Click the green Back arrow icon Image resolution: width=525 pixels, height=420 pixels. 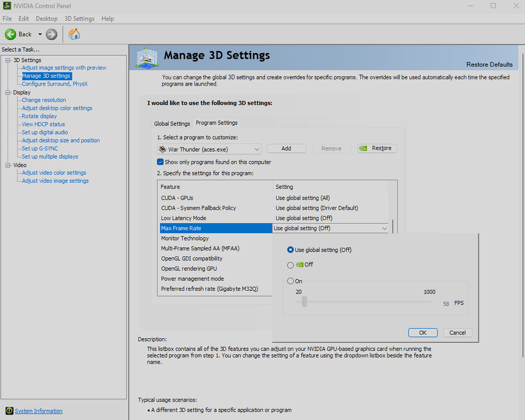point(10,34)
